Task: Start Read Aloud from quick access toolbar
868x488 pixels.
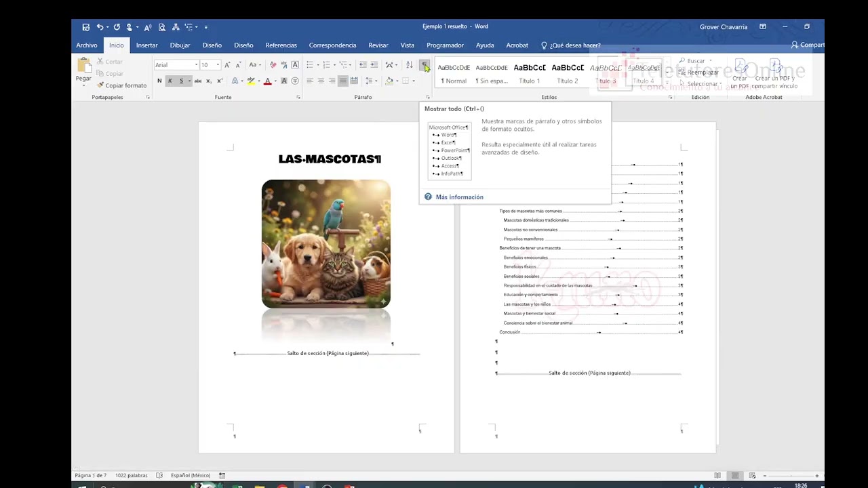Action: (x=147, y=28)
